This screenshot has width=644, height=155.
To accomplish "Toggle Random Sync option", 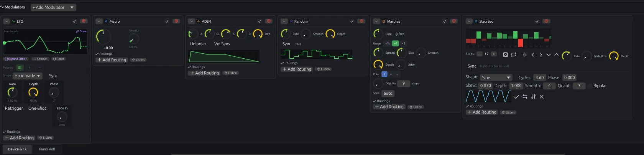I will pyautogui.click(x=287, y=44).
